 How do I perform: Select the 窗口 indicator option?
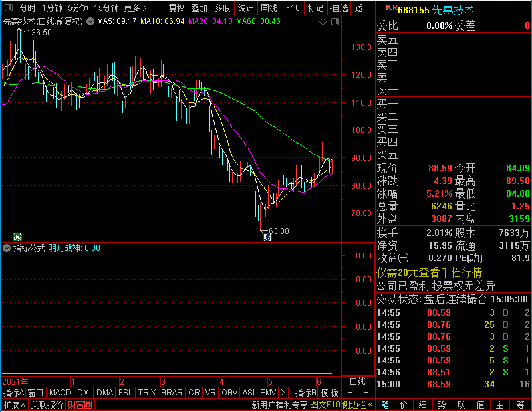[36, 393]
